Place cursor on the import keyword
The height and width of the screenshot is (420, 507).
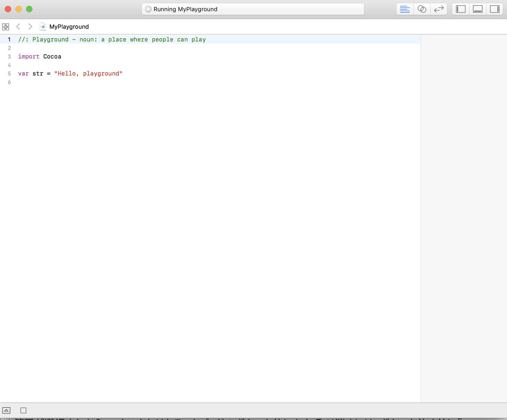pos(29,57)
